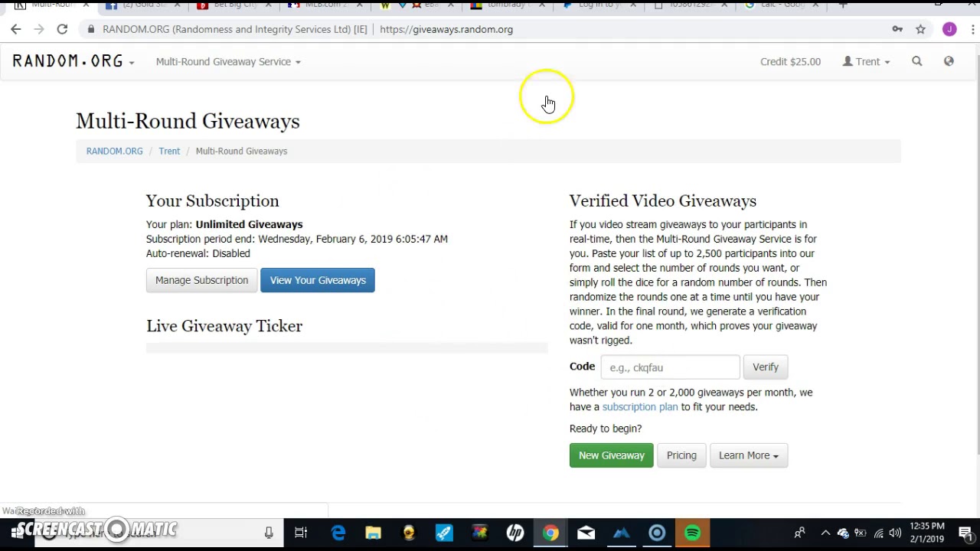Click the saved passwords key icon
This screenshot has height=551, width=980.
coord(897,29)
